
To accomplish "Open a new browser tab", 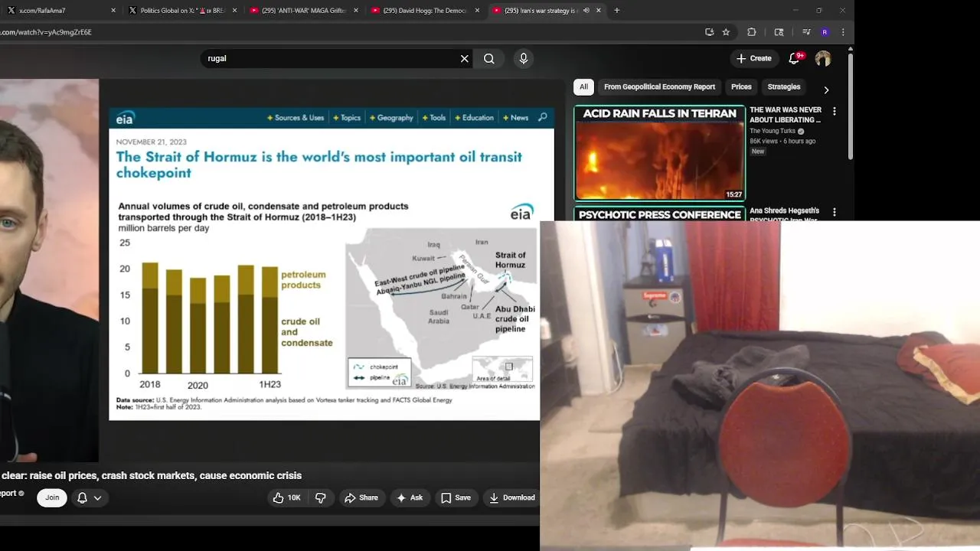I will click(617, 11).
